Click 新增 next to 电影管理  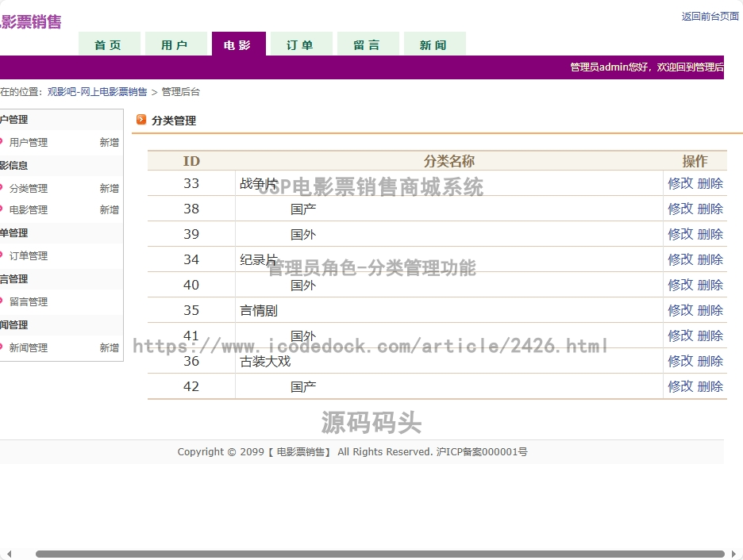point(109,209)
